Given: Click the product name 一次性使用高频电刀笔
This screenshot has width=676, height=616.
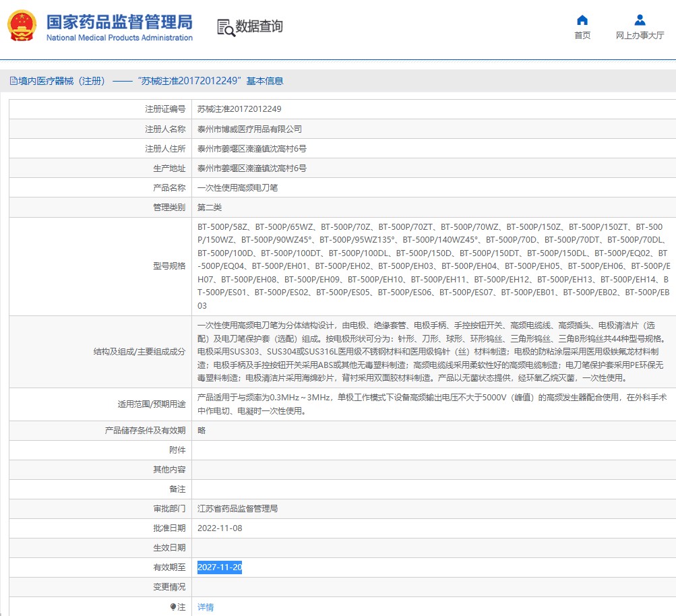Looking at the screenshot, I should [237, 188].
